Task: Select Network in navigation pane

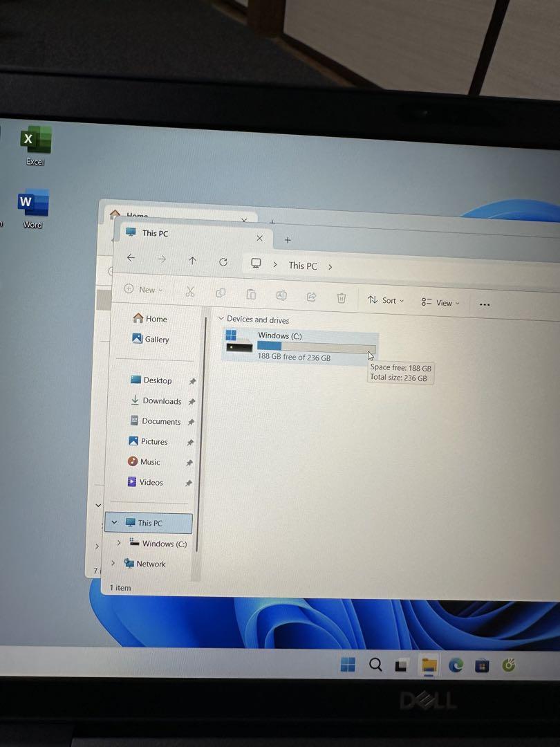Action: (144, 563)
